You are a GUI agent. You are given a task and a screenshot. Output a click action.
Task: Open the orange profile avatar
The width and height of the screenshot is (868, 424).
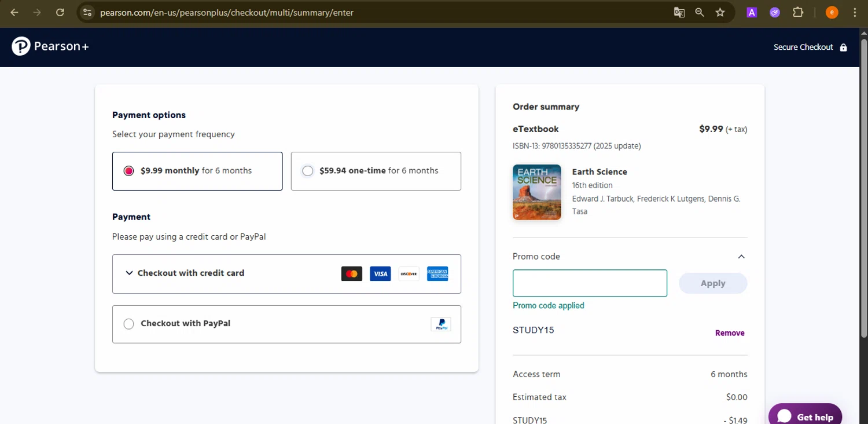point(832,12)
